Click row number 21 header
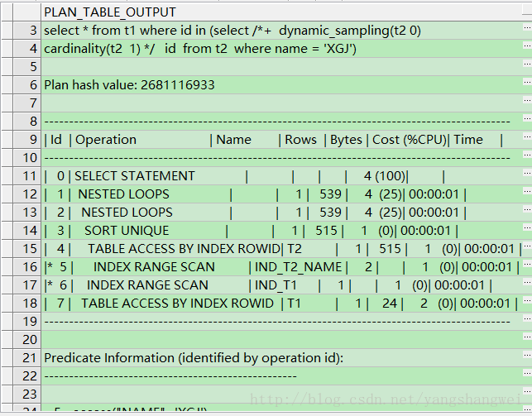 coord(30,357)
